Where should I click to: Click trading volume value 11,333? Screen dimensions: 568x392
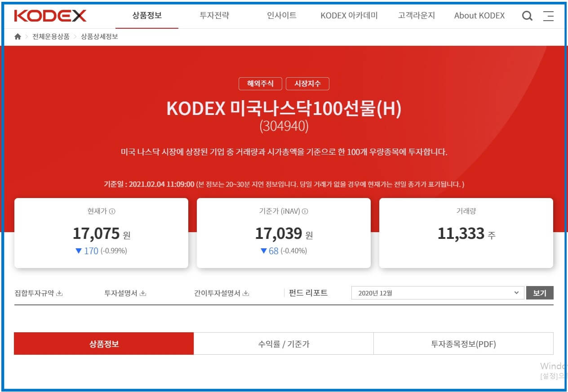click(461, 233)
